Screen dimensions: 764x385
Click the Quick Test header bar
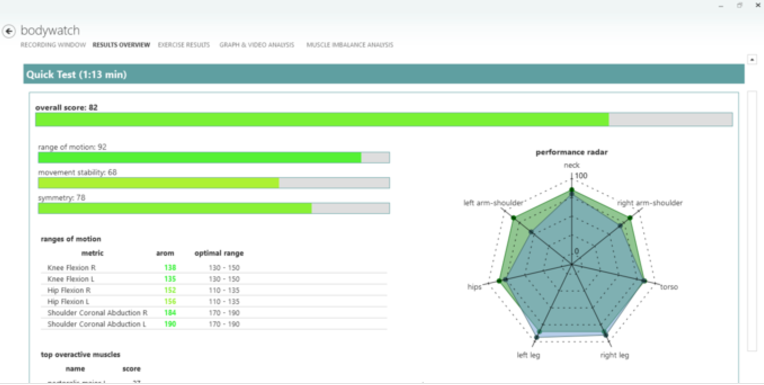tap(384, 74)
